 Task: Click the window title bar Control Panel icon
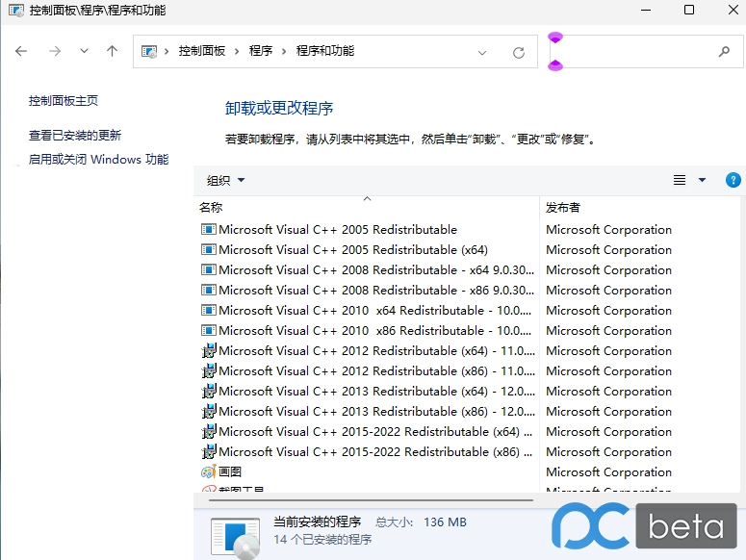(15, 11)
